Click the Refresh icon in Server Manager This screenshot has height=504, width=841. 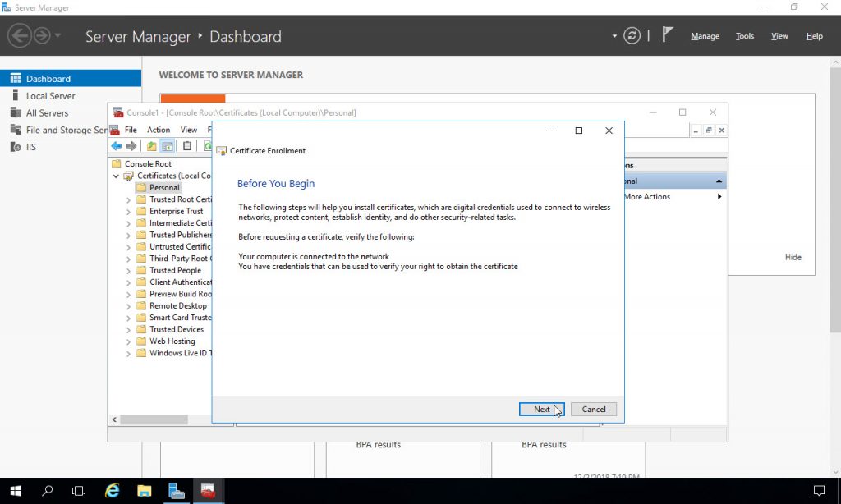point(632,34)
